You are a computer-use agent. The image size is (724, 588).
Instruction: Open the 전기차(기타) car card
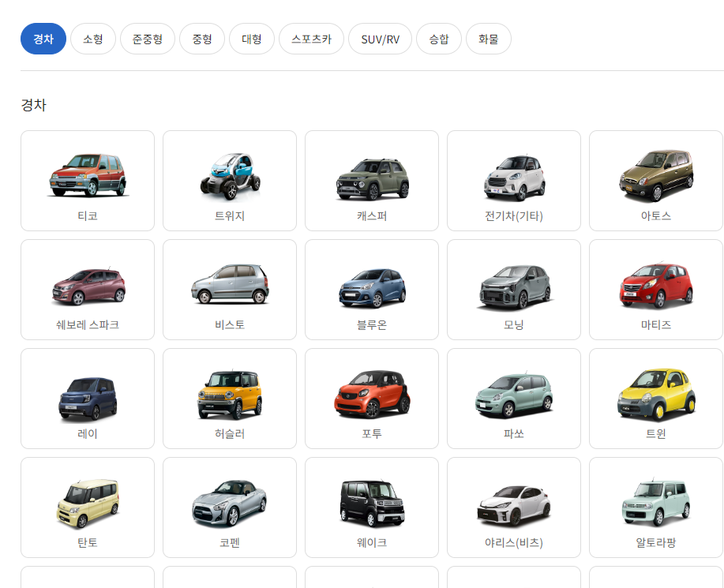(514, 181)
